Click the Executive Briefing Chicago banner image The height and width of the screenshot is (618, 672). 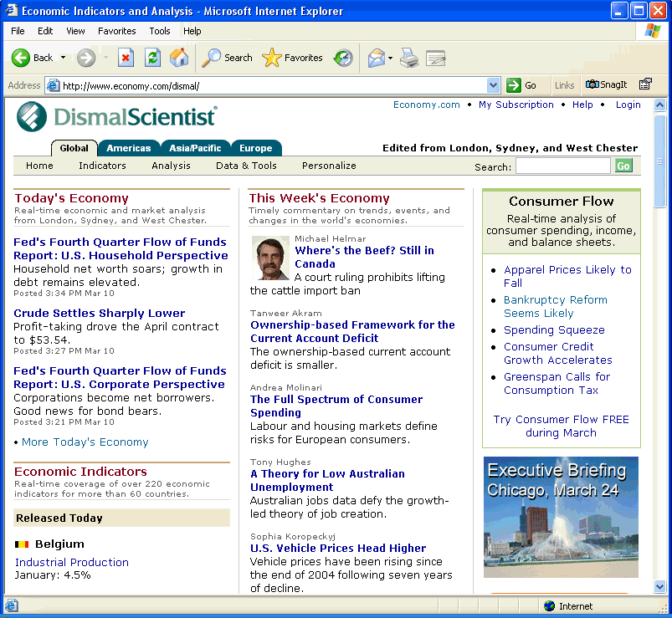[561, 517]
